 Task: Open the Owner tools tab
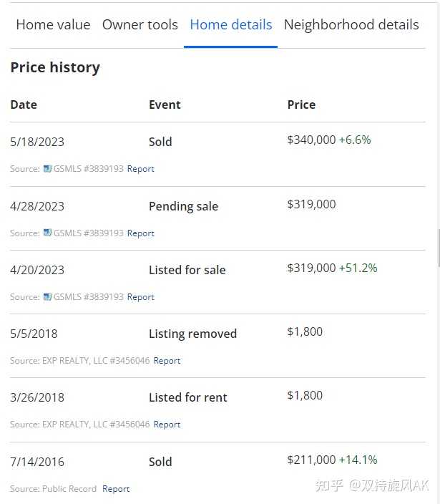[140, 25]
